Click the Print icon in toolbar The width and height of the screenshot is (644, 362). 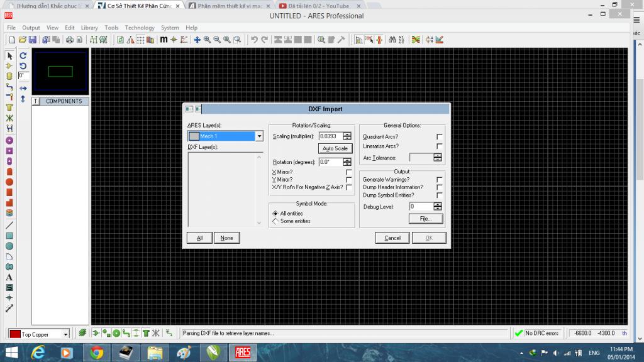point(69,40)
